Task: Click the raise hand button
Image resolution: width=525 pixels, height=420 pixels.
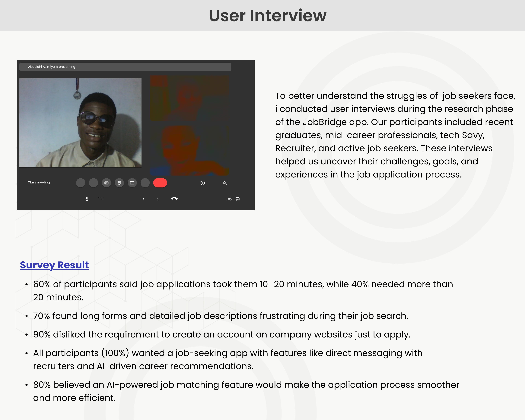Action: (119, 183)
